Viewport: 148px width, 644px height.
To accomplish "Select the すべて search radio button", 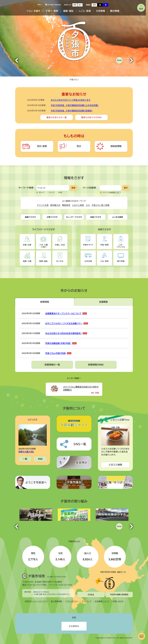I will tap(37, 193).
